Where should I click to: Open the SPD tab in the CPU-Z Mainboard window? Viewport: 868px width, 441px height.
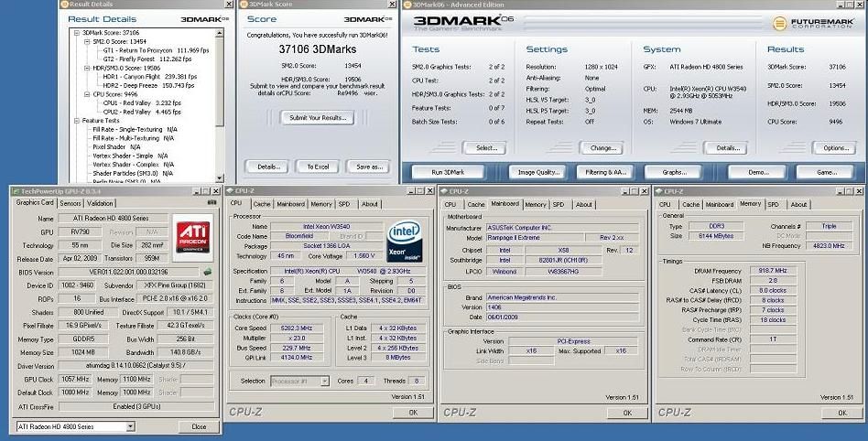pos(559,204)
